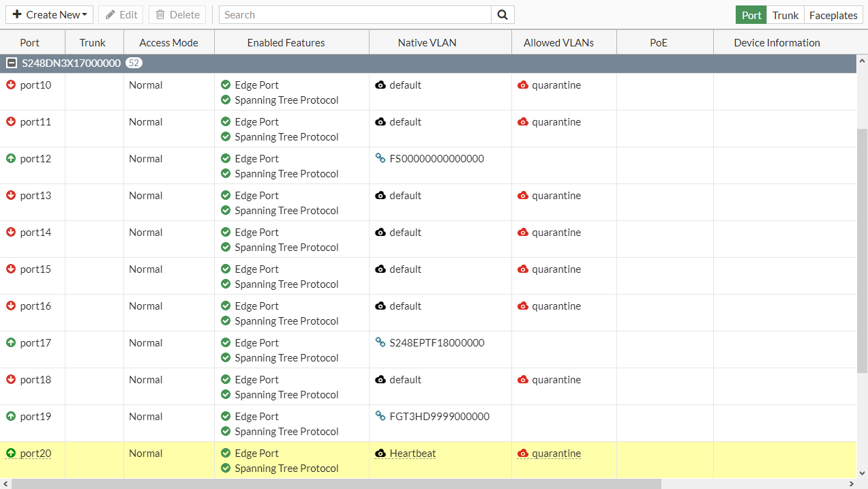Click in the Search input field
Screen dimensions: 868x489
point(355,15)
